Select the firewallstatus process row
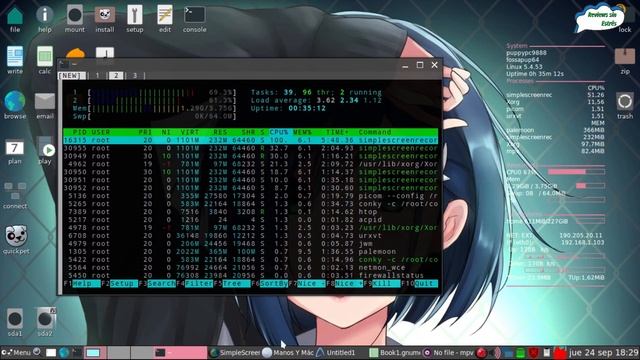 click(x=251, y=276)
